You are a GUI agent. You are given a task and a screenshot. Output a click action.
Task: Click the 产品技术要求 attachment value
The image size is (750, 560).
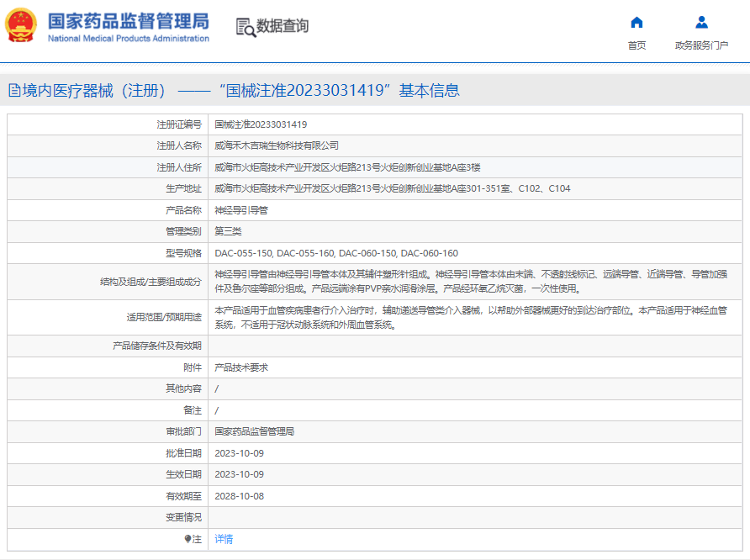click(x=241, y=367)
